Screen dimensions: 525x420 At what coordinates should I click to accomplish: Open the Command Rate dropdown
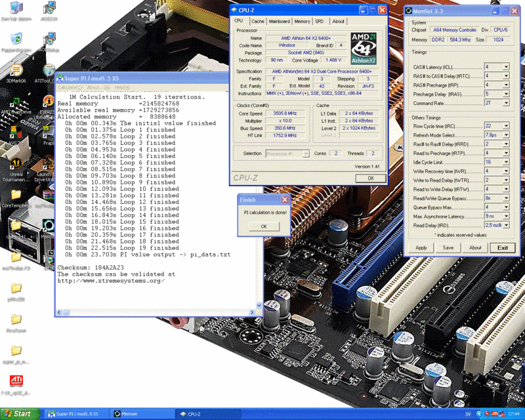[x=506, y=103]
